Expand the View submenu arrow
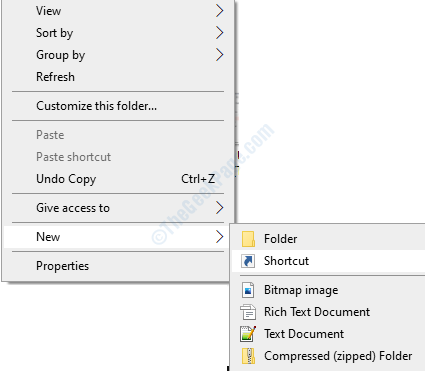The height and width of the screenshot is (371, 425). click(219, 11)
